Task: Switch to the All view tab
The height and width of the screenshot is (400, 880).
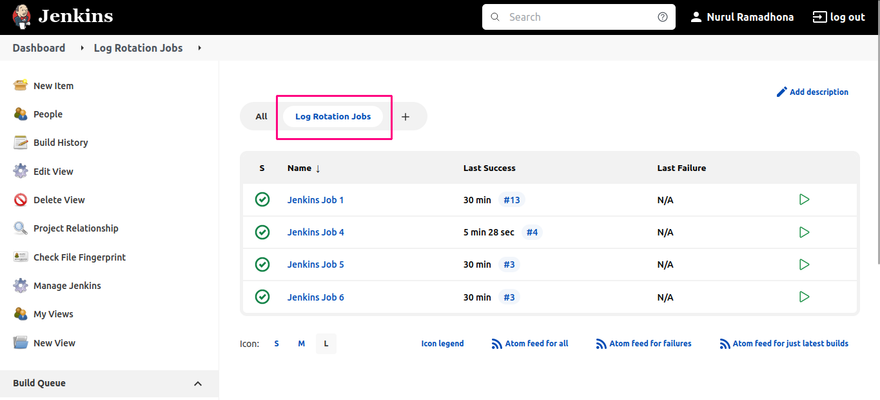Action: [262, 117]
